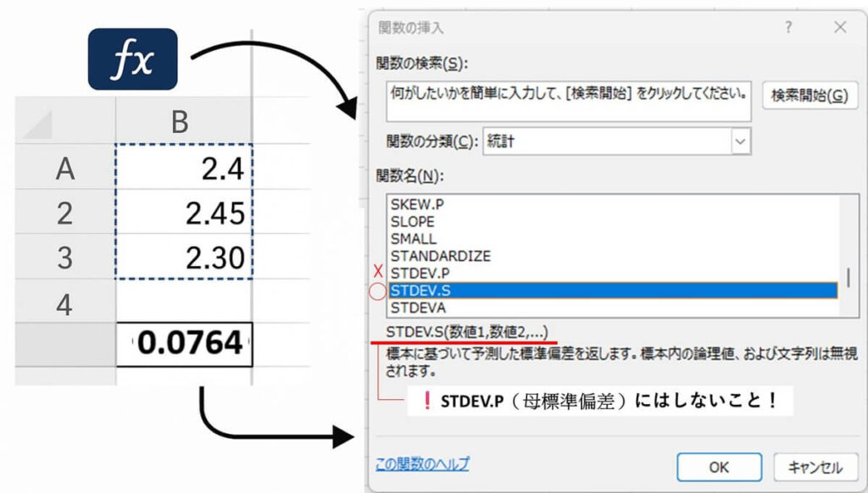Close the 関数の挿入 dialog
The image size is (868, 493).
pyautogui.click(x=840, y=27)
